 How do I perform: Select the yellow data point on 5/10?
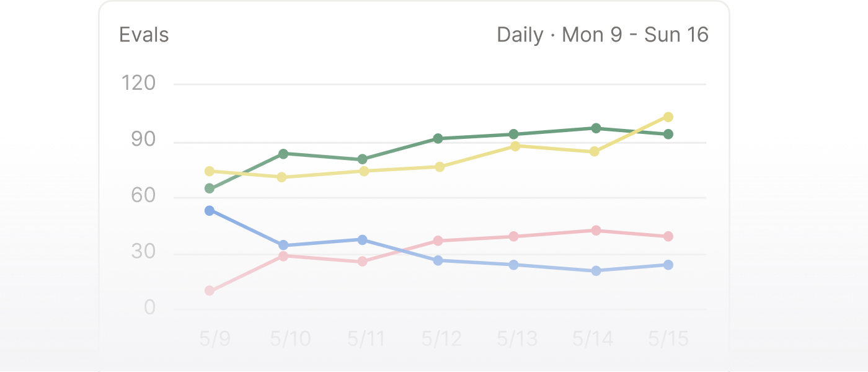tap(282, 177)
